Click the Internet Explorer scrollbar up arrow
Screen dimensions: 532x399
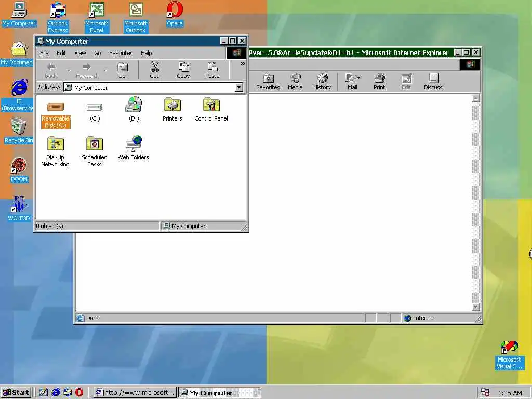[x=476, y=98]
